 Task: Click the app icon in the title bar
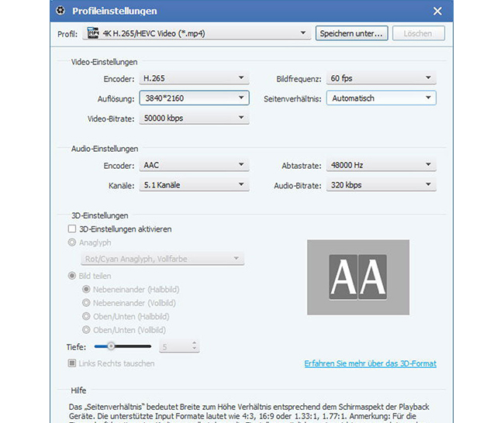click(60, 12)
